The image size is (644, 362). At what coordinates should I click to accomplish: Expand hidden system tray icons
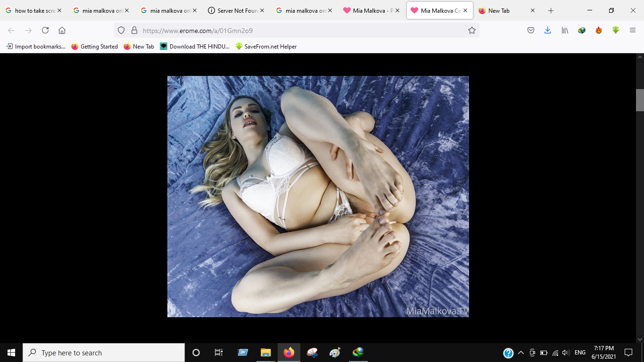tap(520, 353)
